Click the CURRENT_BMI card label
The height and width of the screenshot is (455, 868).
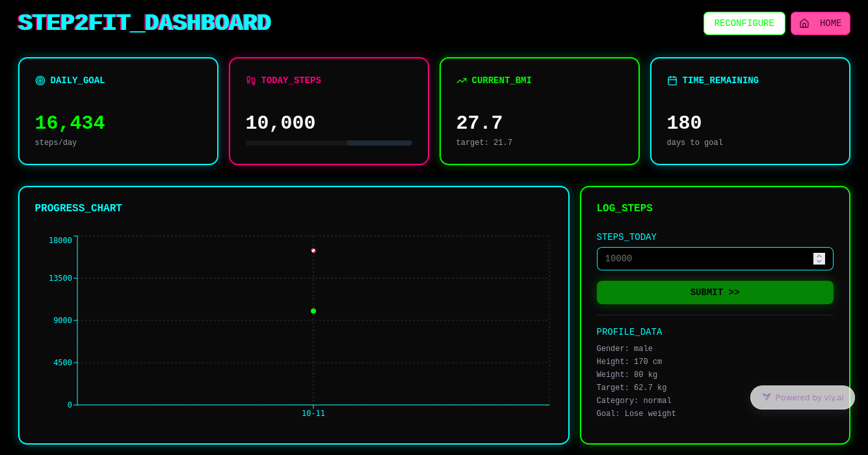pyautogui.click(x=502, y=81)
